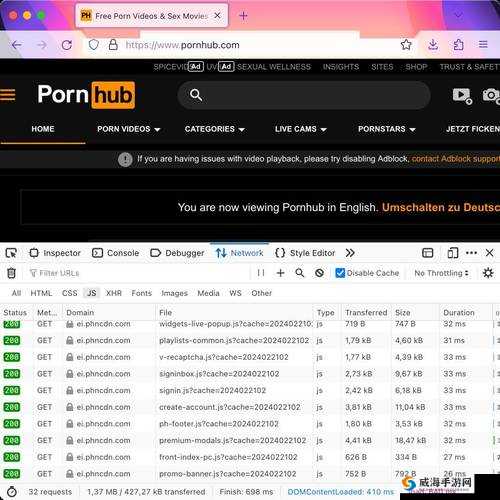Switch to the Debugger tab
Screen dimensions: 500x500
[177, 253]
